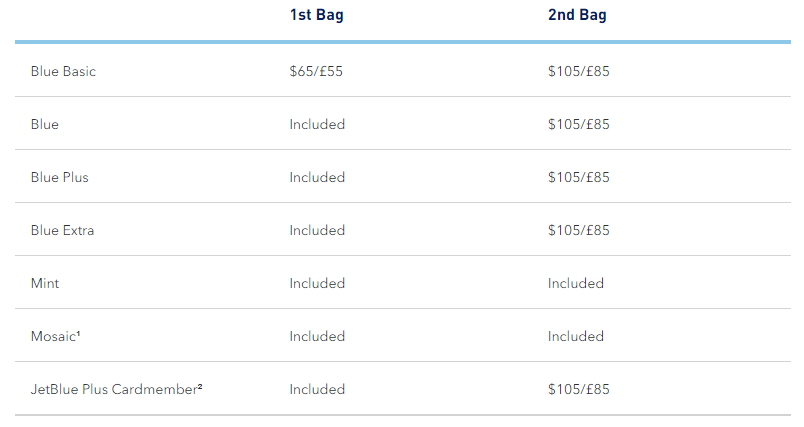Select the Blue Basic row label
The image size is (804, 427).
point(63,72)
